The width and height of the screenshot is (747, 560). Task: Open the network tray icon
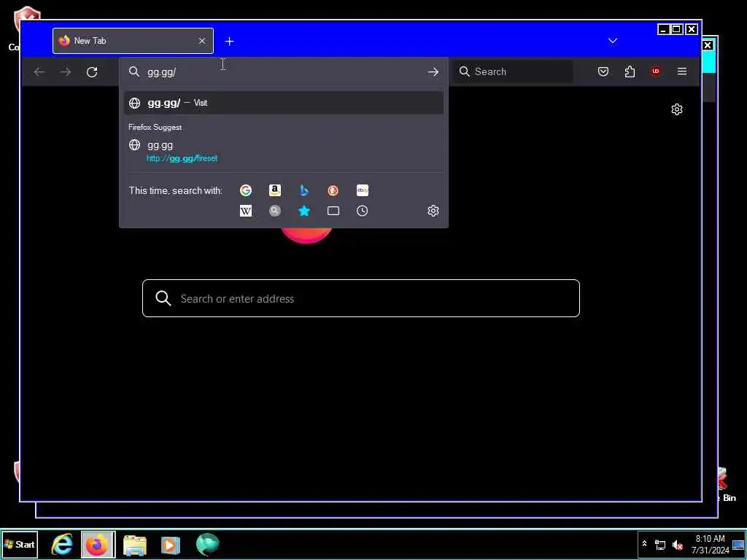click(x=660, y=544)
